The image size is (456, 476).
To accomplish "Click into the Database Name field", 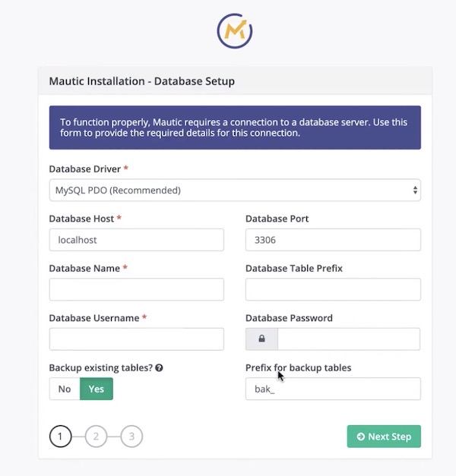I will tap(137, 289).
